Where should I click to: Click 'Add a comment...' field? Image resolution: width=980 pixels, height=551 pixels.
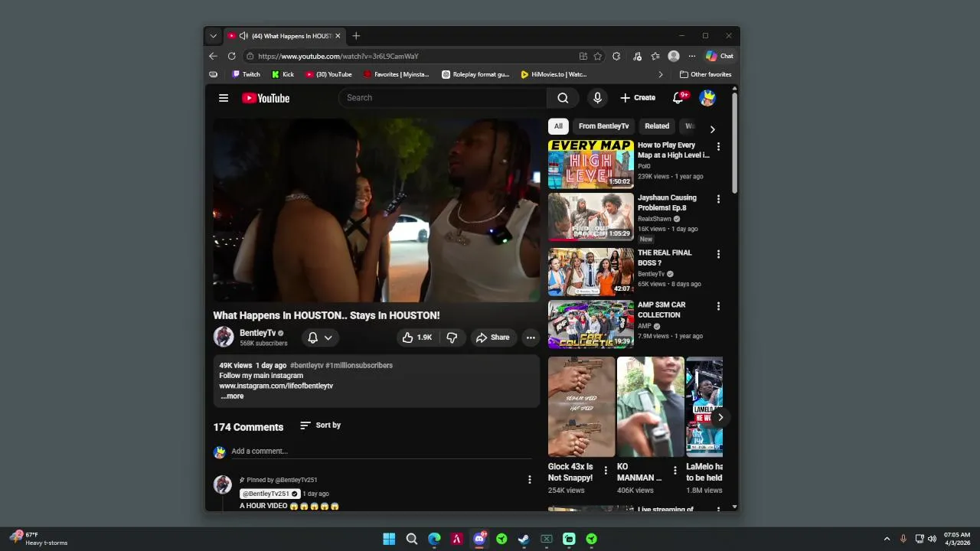(x=381, y=452)
